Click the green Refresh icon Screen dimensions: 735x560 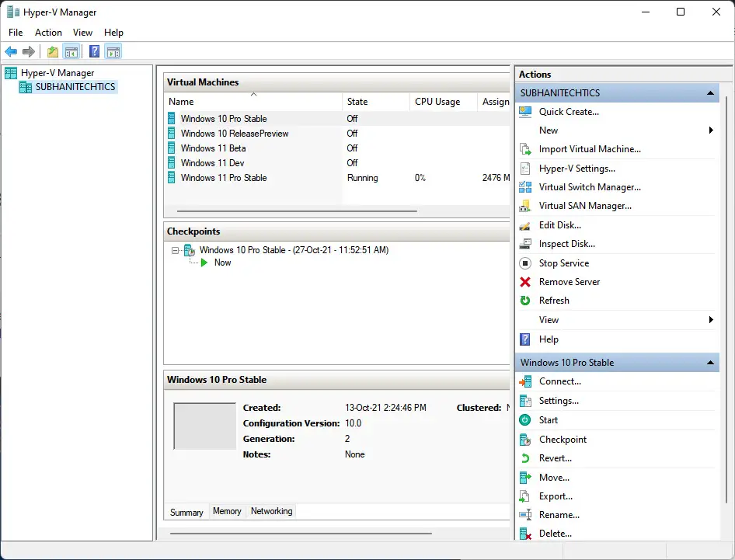coord(525,301)
